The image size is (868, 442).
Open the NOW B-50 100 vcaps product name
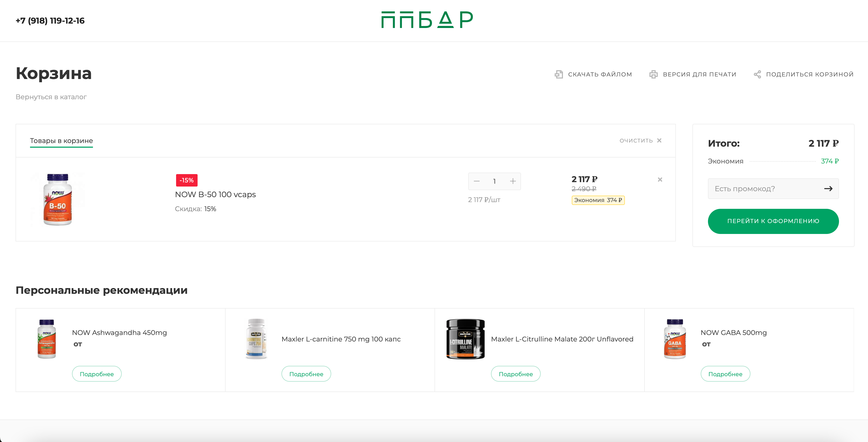click(215, 194)
